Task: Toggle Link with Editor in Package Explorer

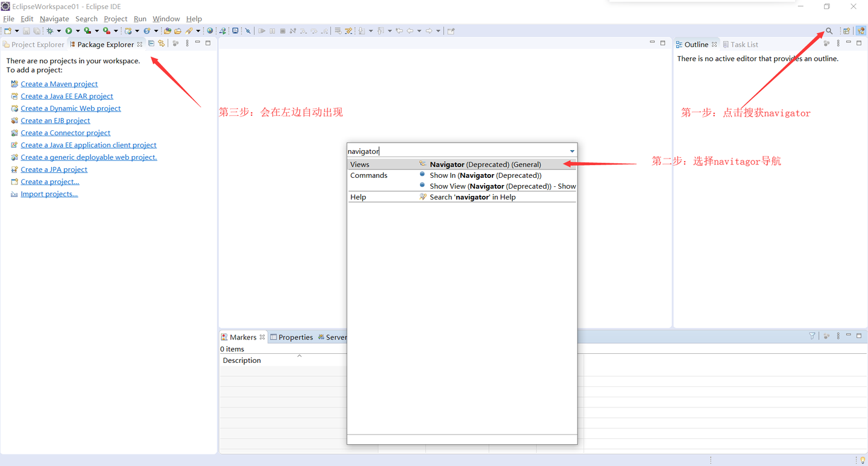Action: [161, 43]
